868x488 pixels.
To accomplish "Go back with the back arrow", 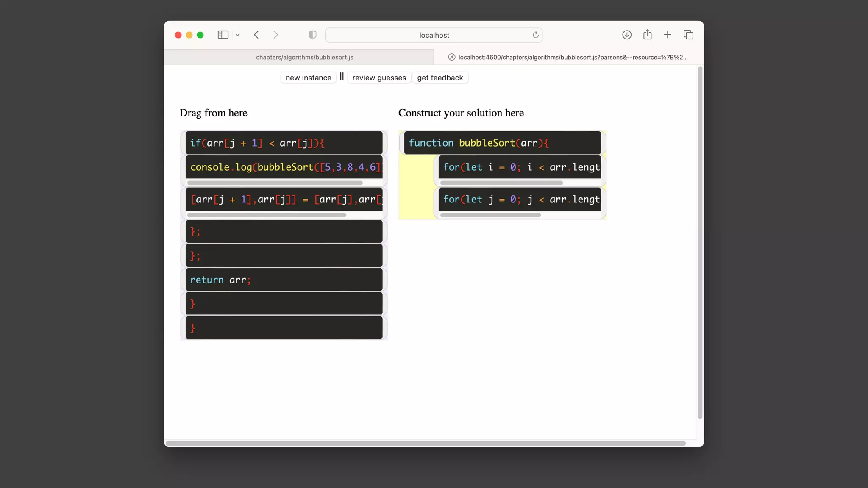I will coord(256,35).
